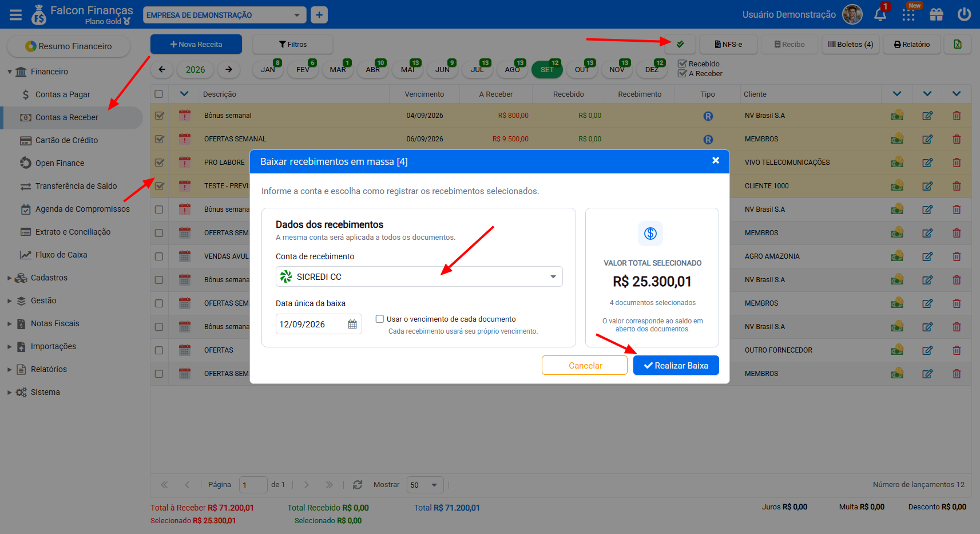Go to next year arrow
Viewport: 980px width, 534px height.
tap(229, 69)
